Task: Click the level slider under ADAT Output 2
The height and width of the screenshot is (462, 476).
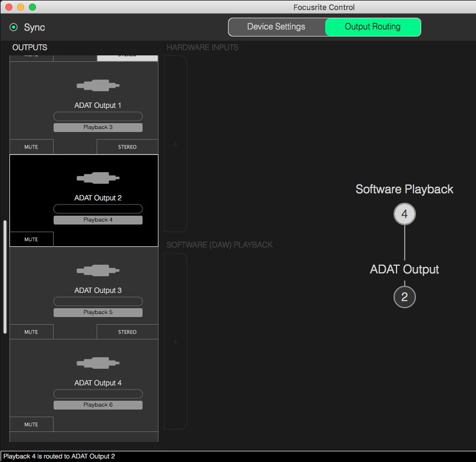Action: 98,209
